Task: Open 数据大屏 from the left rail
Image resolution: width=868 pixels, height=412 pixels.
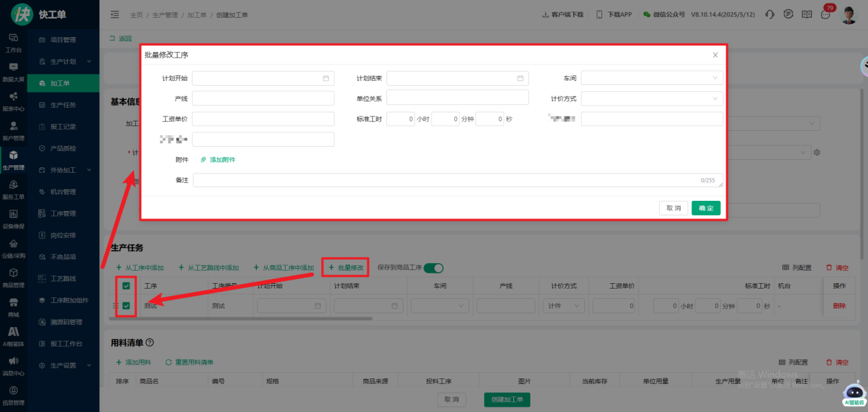Action: (13, 71)
